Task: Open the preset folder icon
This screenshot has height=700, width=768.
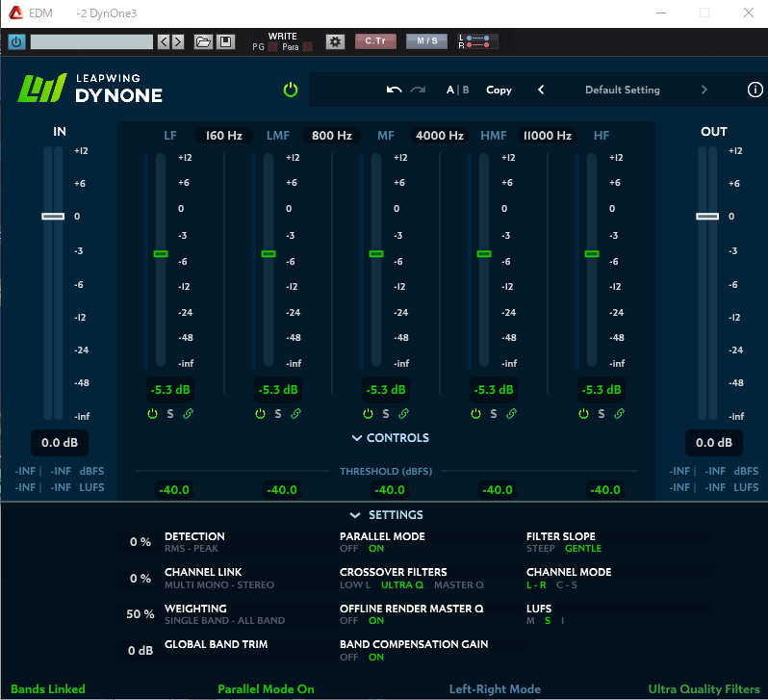Action: (x=203, y=41)
